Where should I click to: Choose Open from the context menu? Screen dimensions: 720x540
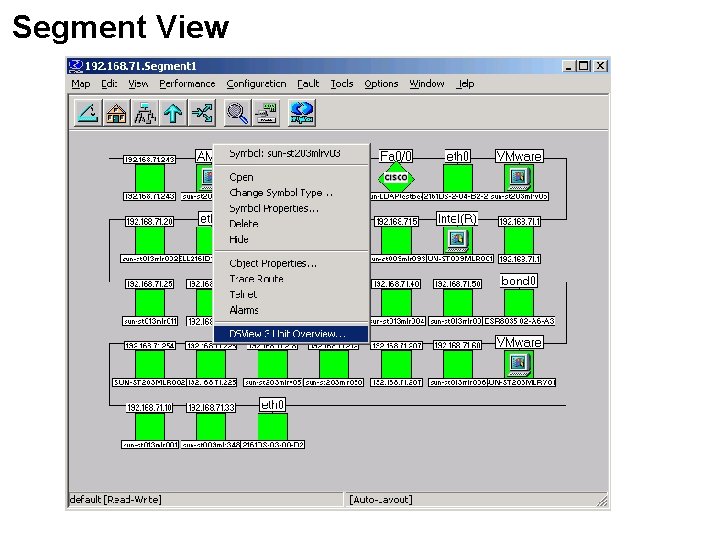pos(291,177)
